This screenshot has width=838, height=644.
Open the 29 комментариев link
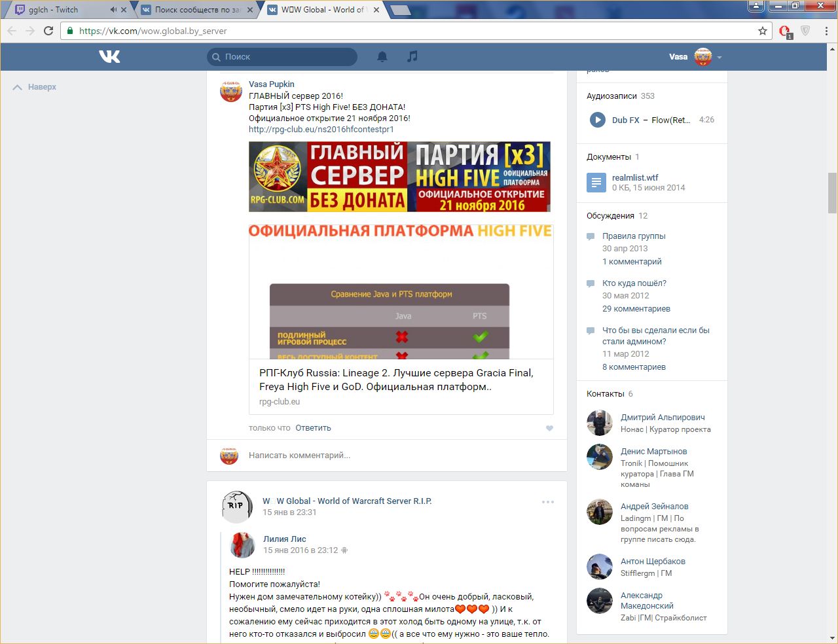[x=636, y=309]
